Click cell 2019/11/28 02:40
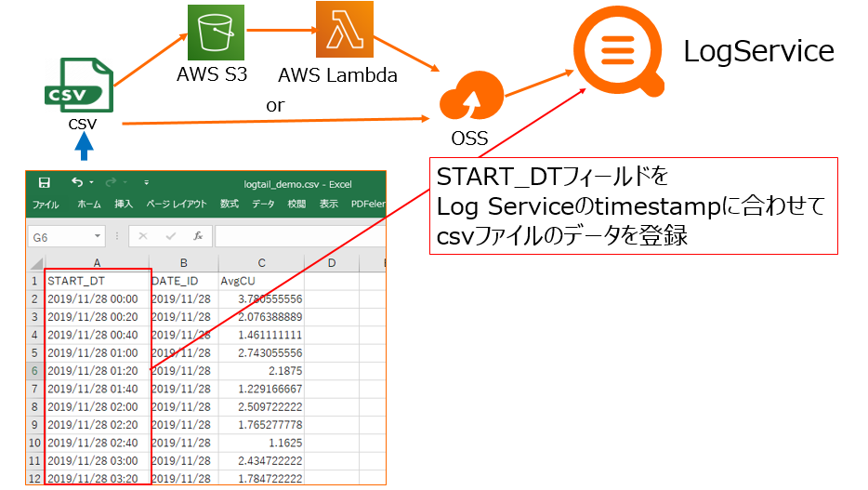868x490 pixels. [97, 443]
